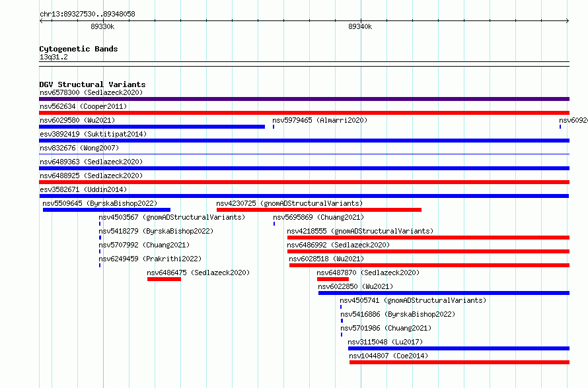Click the 13q31.2 cytogenetic band label
The height and width of the screenshot is (388, 588).
click(x=54, y=57)
